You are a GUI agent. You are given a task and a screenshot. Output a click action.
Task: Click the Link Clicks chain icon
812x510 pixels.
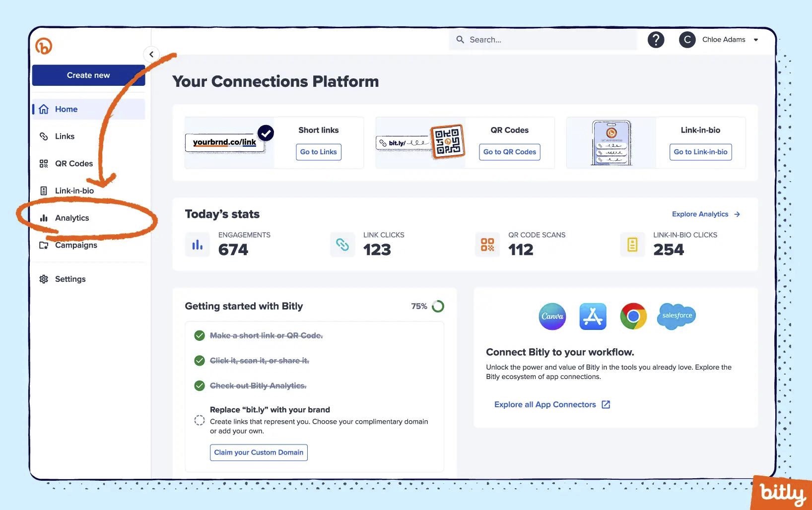click(342, 245)
